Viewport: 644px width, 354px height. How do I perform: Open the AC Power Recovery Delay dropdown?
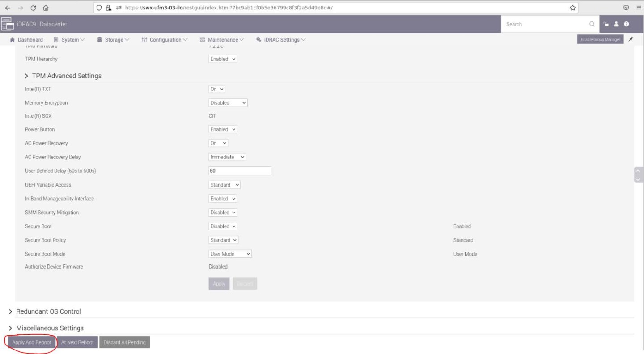point(227,157)
